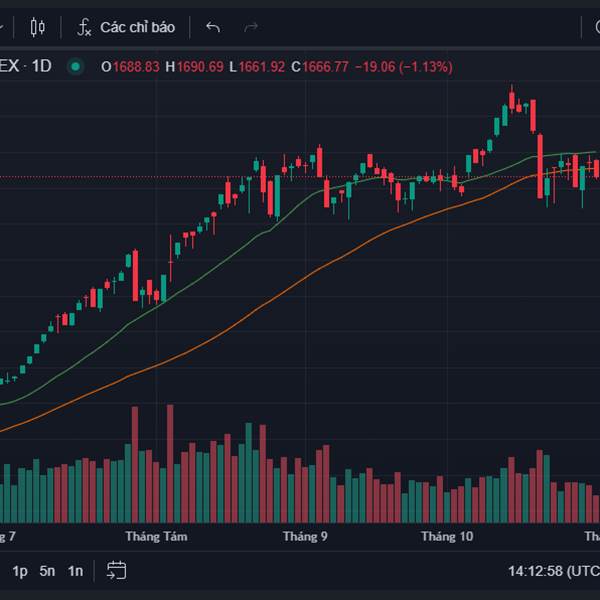Image resolution: width=600 pixels, height=600 pixels.
Task: Click the Tháng 9 time axis label
Action: tap(305, 537)
